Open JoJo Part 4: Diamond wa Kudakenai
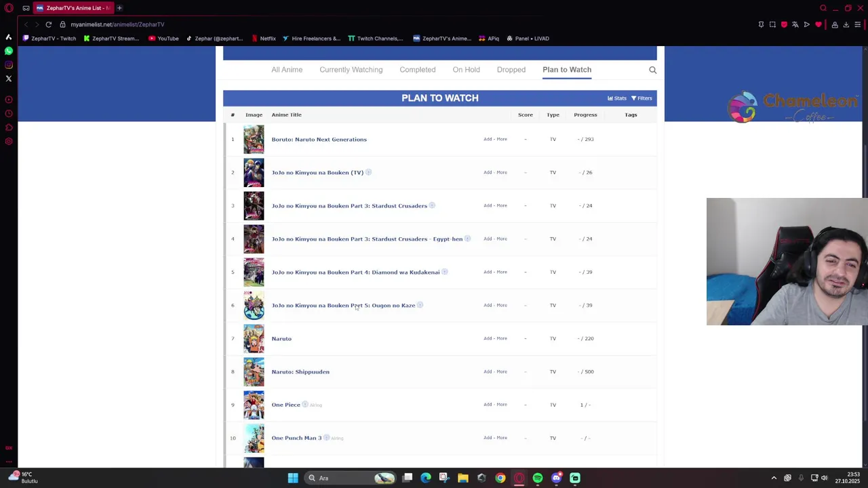 356,272
